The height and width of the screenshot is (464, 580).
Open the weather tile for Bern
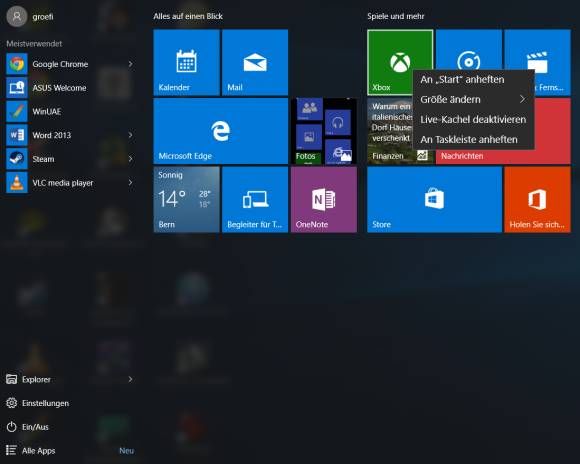pos(186,199)
